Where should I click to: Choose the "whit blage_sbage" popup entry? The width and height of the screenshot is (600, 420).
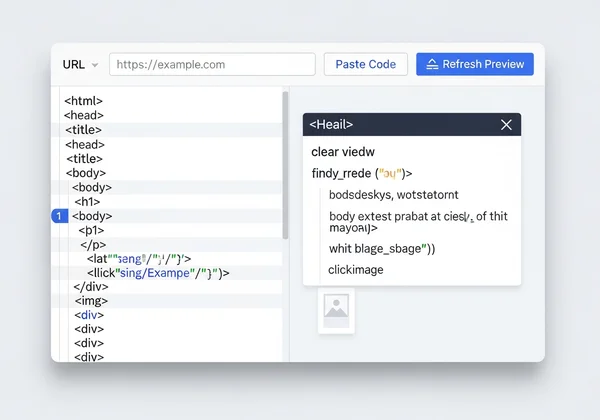388,249
